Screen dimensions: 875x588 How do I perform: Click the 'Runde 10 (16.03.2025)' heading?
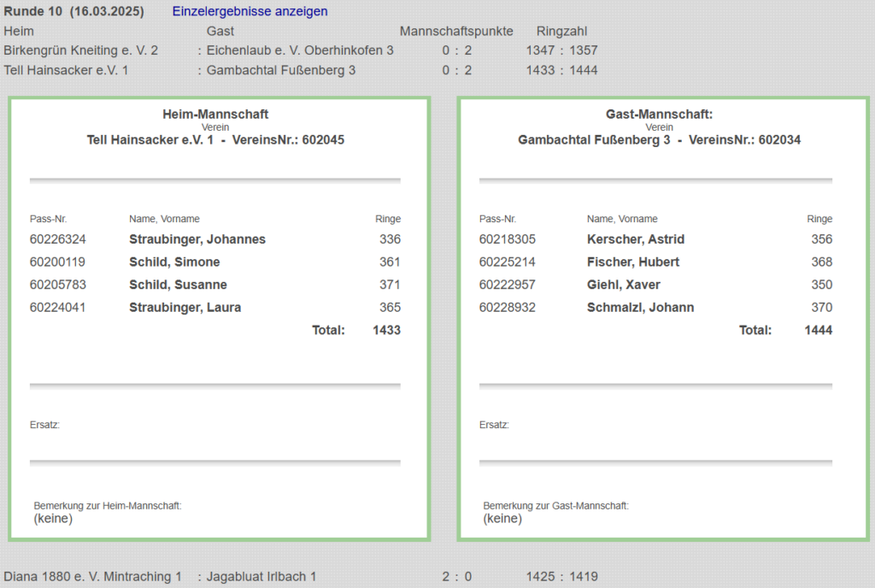pyautogui.click(x=74, y=11)
